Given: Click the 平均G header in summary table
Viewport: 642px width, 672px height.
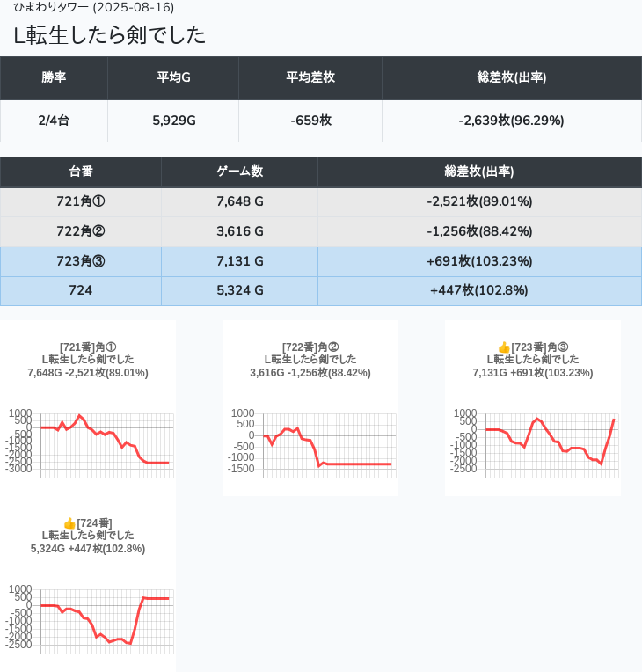Looking at the screenshot, I should click(x=173, y=77).
